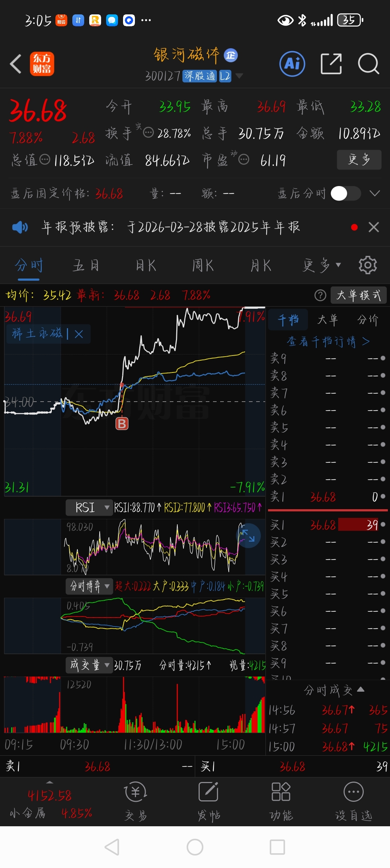Tap the 15:00 trade record row
The width and height of the screenshot is (390, 868).
click(x=328, y=747)
